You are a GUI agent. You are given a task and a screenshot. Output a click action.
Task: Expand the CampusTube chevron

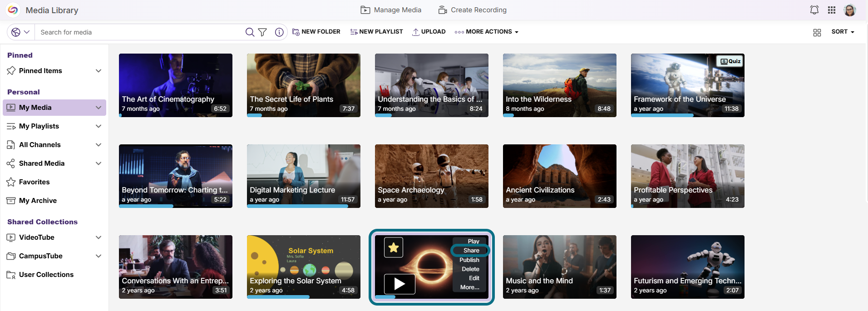tap(99, 256)
